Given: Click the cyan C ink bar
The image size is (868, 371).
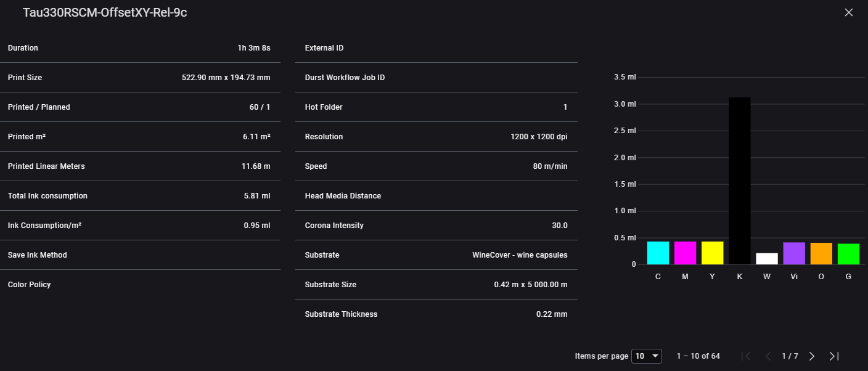Looking at the screenshot, I should tap(658, 253).
